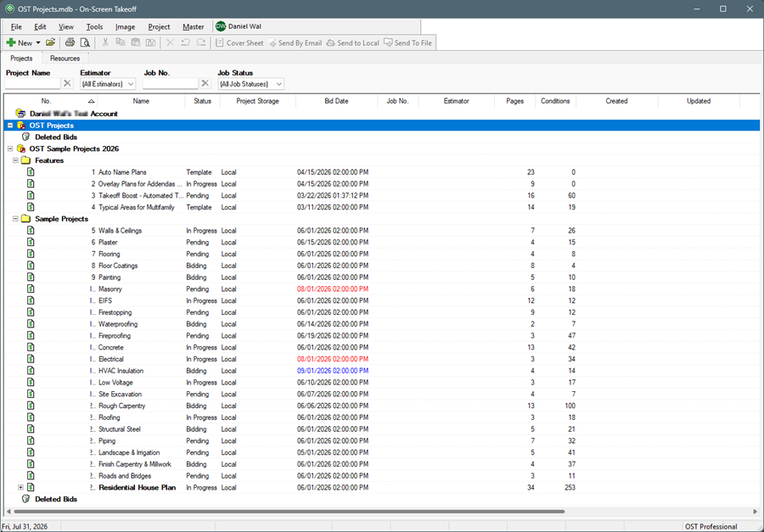Sort by the Bid Date column header
The height and width of the screenshot is (532, 764).
(x=336, y=101)
